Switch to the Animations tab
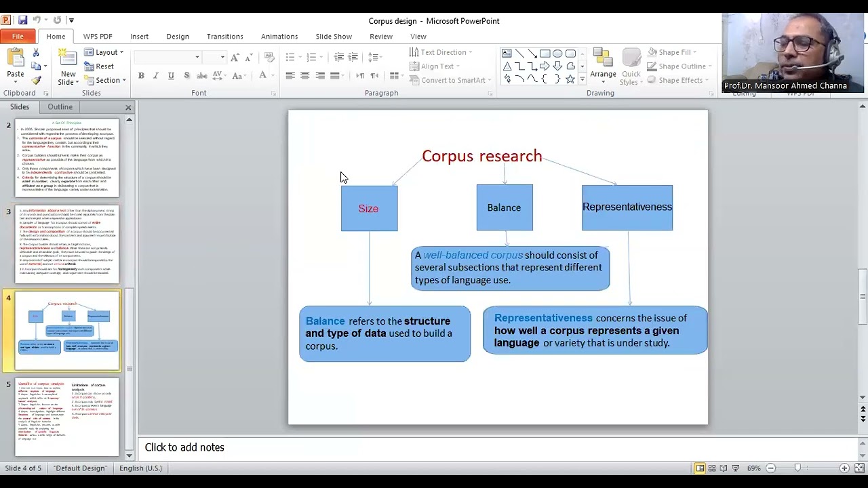This screenshot has height=488, width=868. (279, 37)
